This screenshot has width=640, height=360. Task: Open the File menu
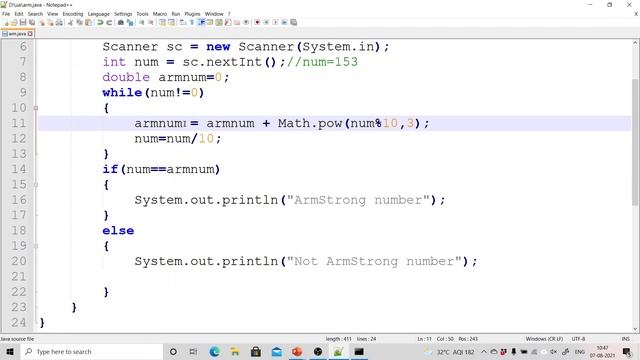click(x=6, y=14)
